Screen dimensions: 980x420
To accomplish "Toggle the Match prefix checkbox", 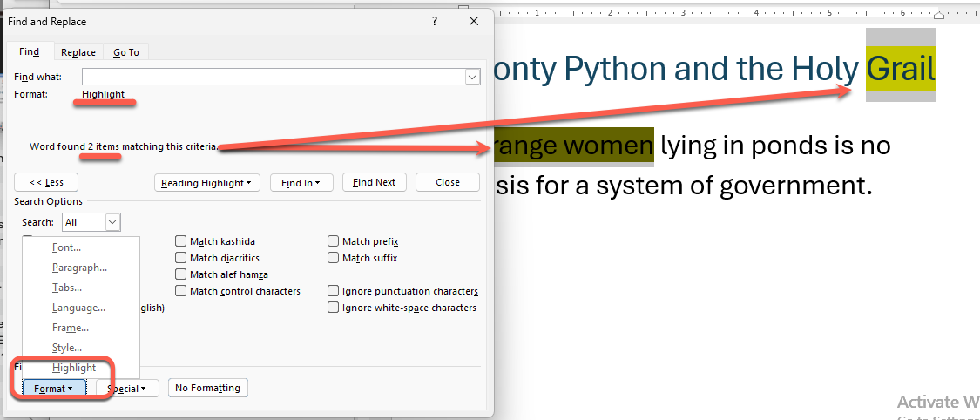I will 334,241.
